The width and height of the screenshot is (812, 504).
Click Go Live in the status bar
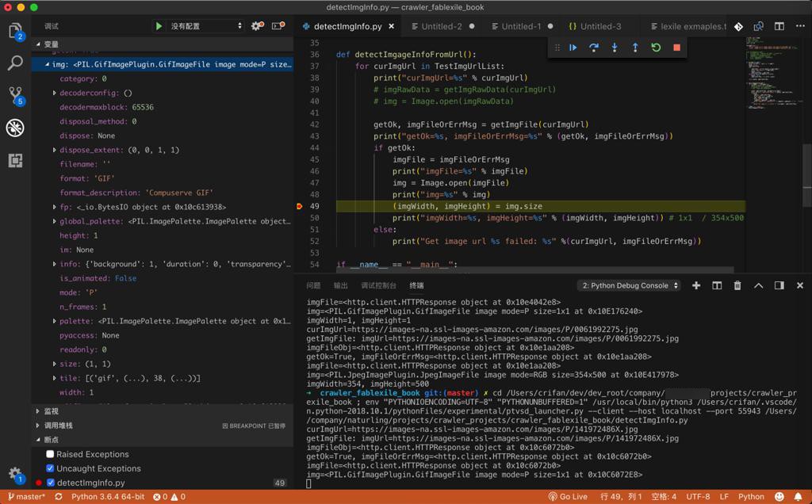[567, 497]
